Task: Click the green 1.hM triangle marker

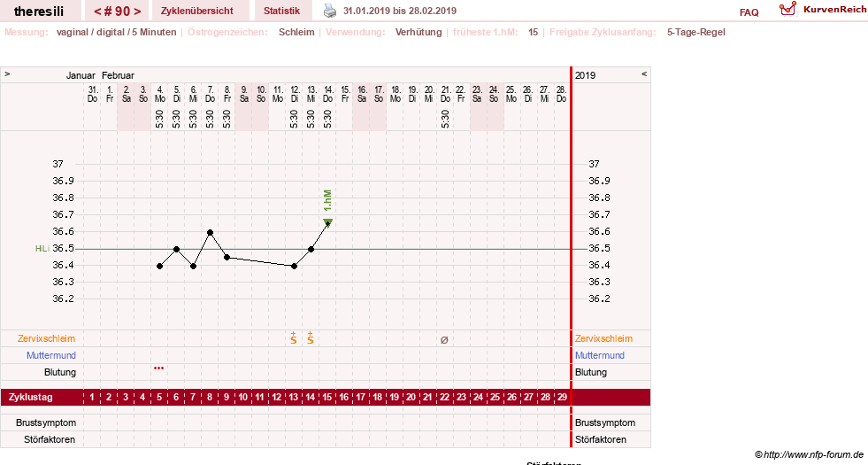Action: pos(327,222)
